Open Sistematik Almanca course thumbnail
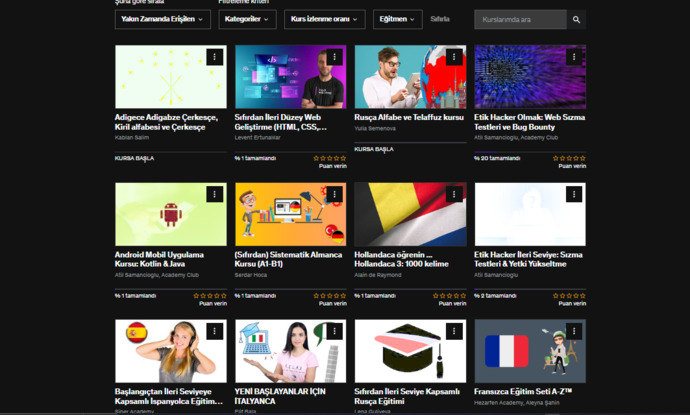690x415 pixels. 290,214
